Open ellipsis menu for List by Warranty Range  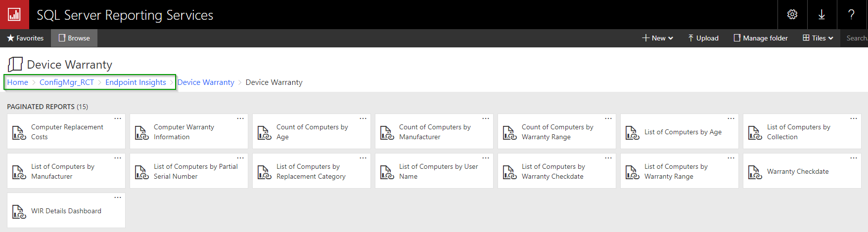click(731, 158)
